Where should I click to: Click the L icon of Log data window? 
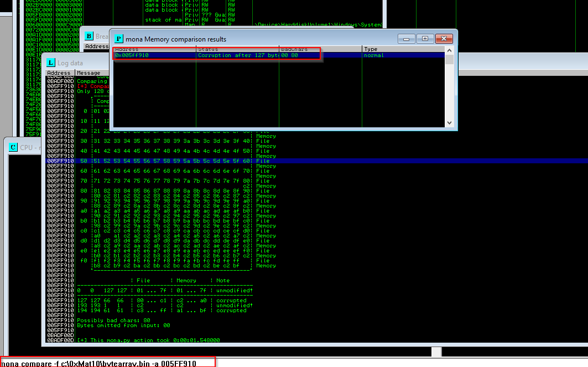pos(51,63)
